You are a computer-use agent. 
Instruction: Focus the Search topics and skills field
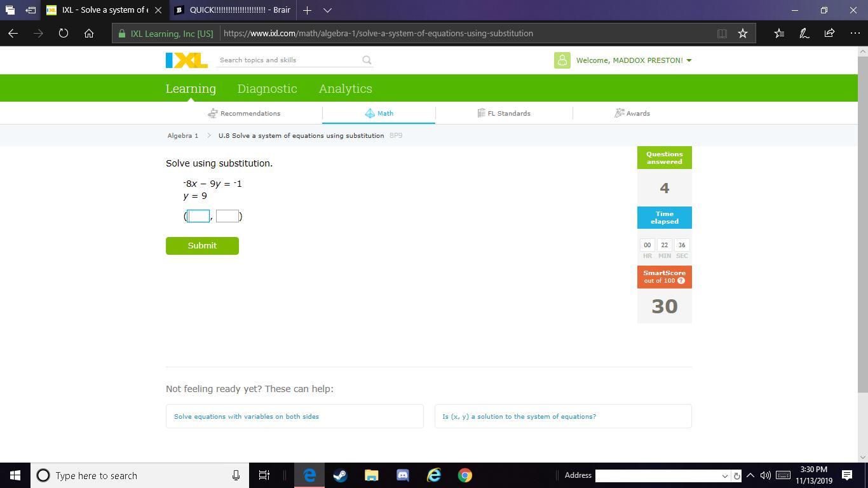[x=288, y=60]
